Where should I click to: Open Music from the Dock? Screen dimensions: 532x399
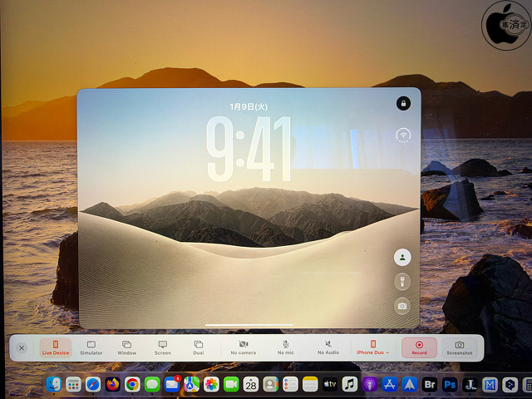(350, 384)
